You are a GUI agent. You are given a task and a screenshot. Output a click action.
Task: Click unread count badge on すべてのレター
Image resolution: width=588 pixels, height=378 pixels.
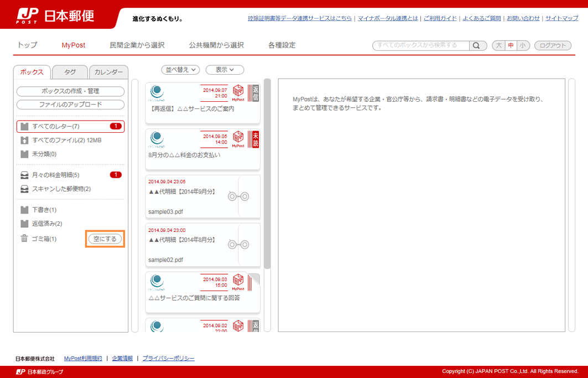click(116, 126)
